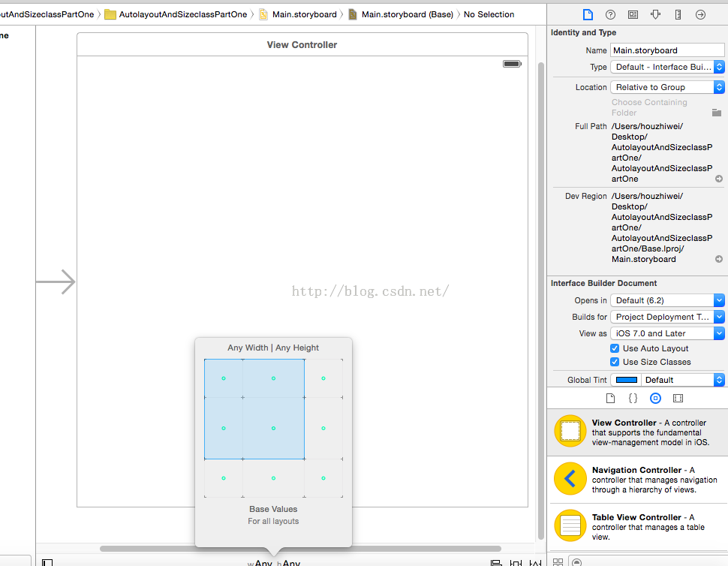Click the Table View Controller description text

click(648, 527)
